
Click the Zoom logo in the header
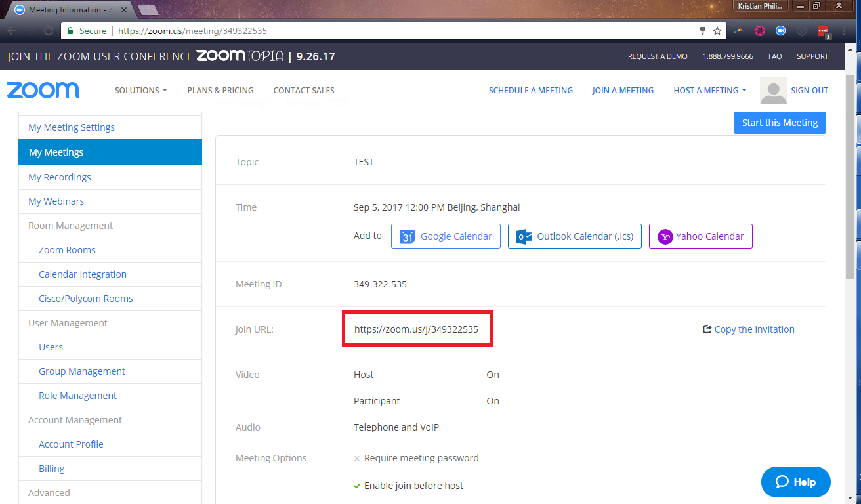(43, 90)
